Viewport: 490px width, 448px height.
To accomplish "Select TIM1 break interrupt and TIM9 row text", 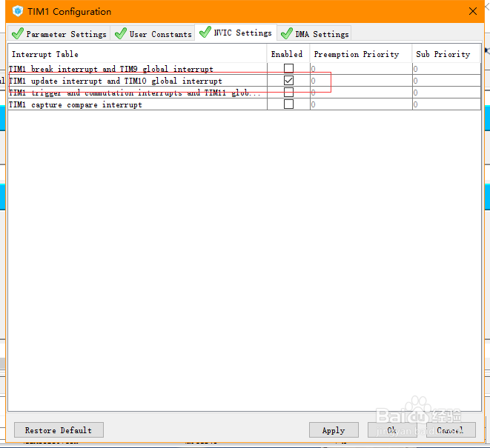I will click(x=111, y=69).
